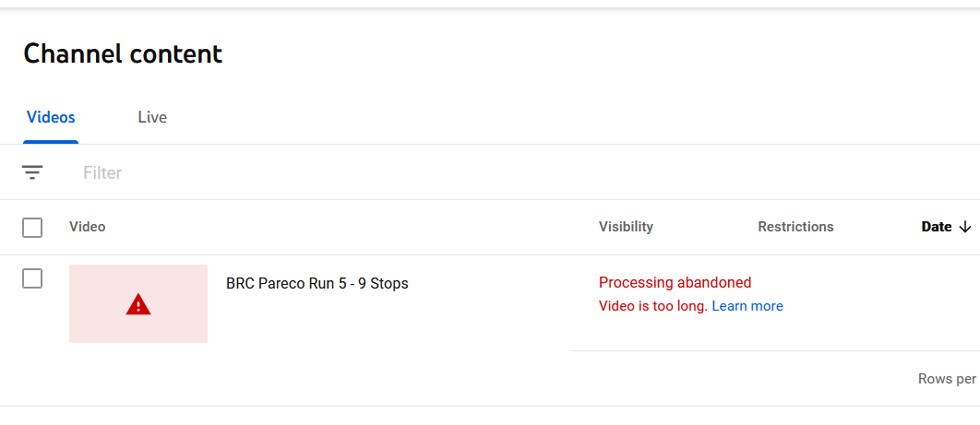Open the Learn more link
Image resolution: width=980 pixels, height=425 pixels.
(747, 306)
